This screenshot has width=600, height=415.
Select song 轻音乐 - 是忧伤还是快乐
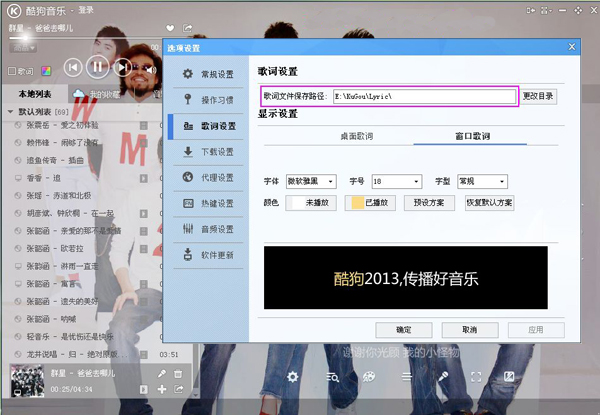tap(70, 336)
